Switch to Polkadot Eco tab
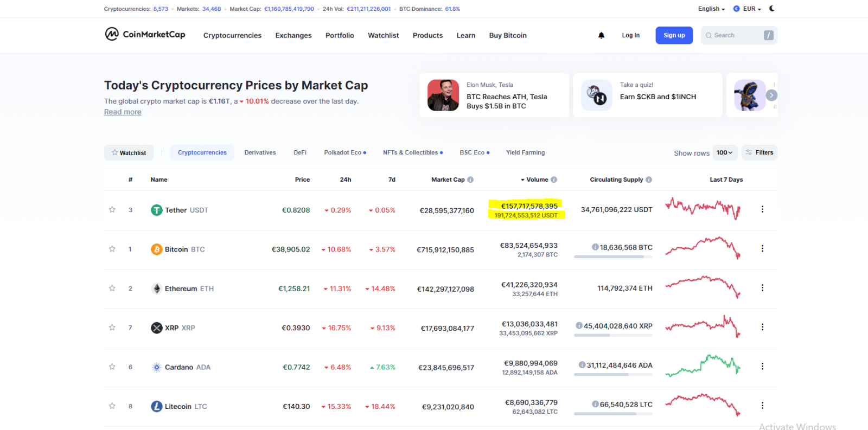The image size is (868, 430). pos(345,152)
